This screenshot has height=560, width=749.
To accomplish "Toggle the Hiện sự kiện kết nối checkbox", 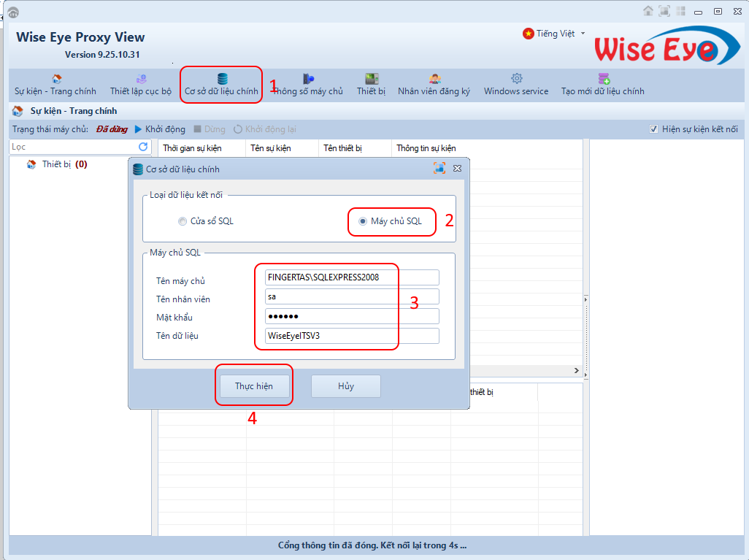I will (x=653, y=129).
